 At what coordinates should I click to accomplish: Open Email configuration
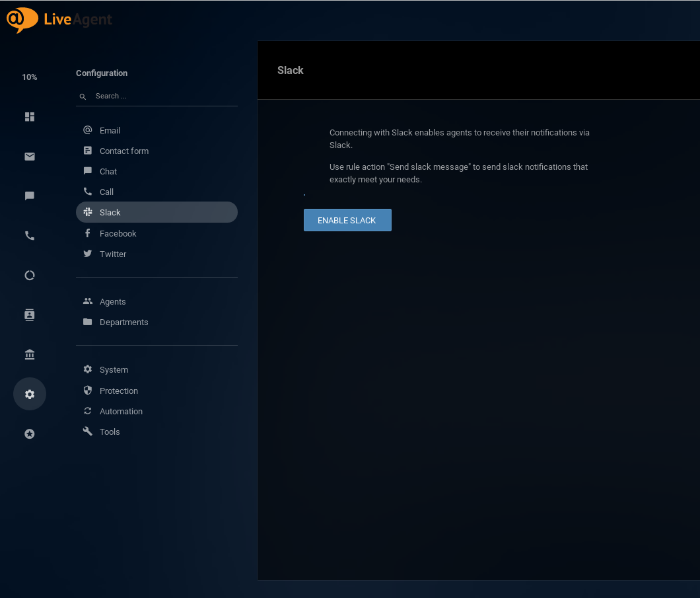coord(157,130)
